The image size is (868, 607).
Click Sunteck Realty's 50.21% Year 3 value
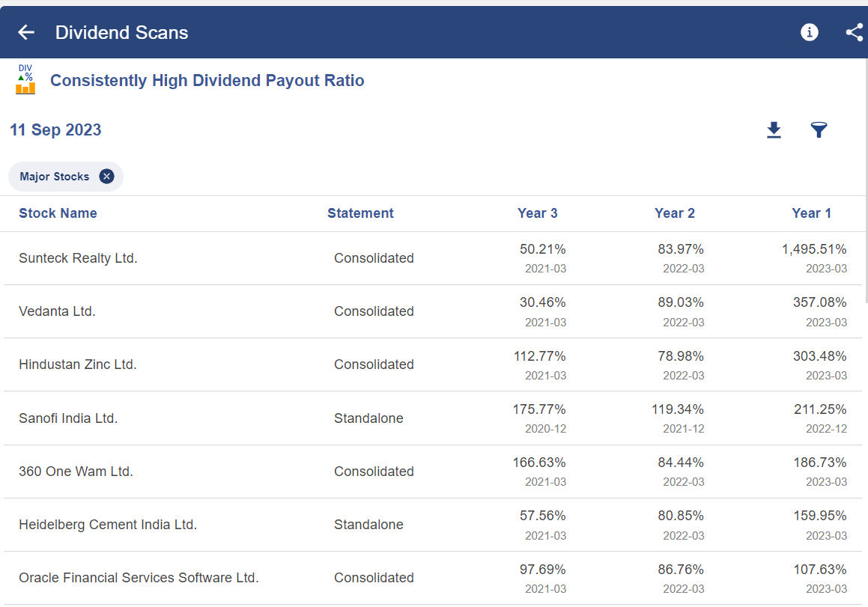tap(542, 249)
